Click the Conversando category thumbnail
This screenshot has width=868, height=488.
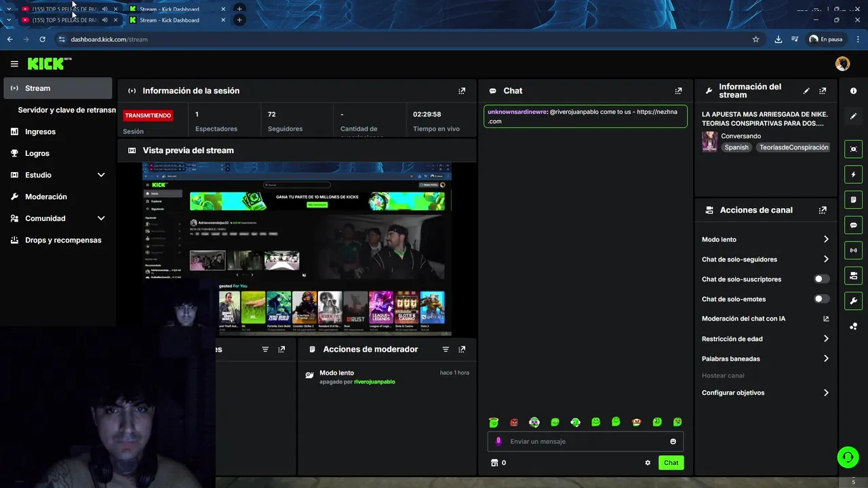[x=709, y=142]
